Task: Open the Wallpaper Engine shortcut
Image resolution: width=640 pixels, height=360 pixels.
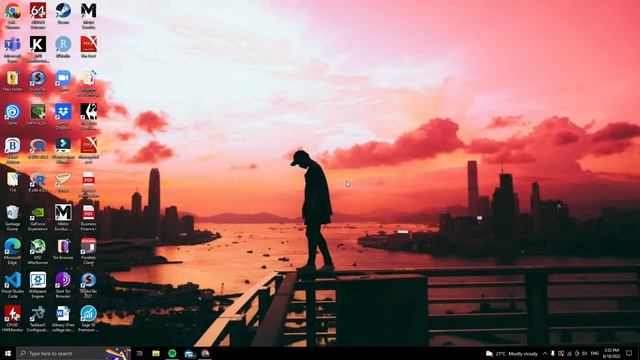Action: click(38, 285)
